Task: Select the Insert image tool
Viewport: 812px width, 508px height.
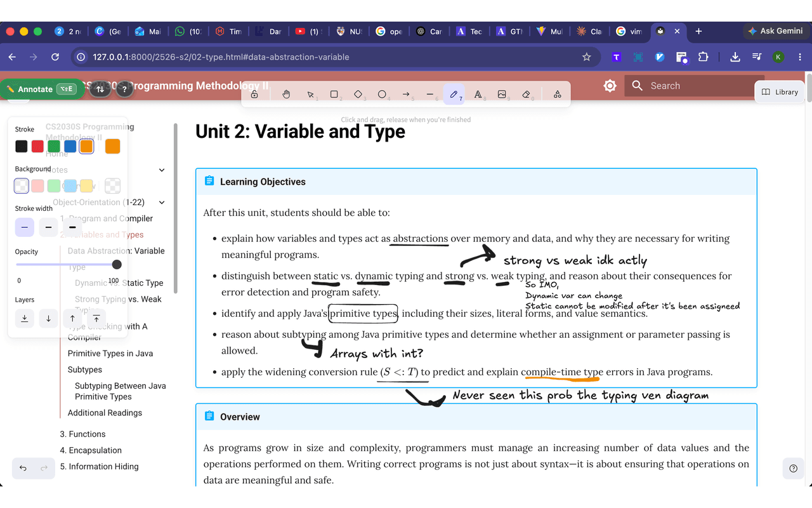Action: (x=502, y=95)
